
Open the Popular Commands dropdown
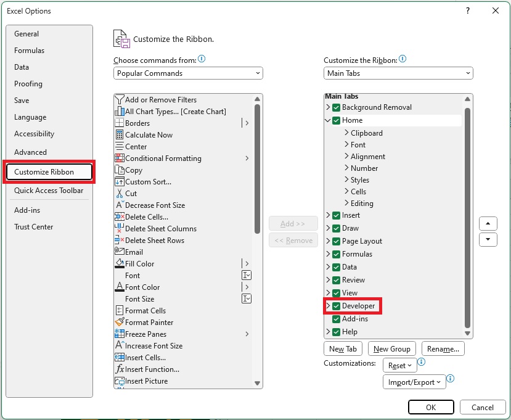(188, 73)
